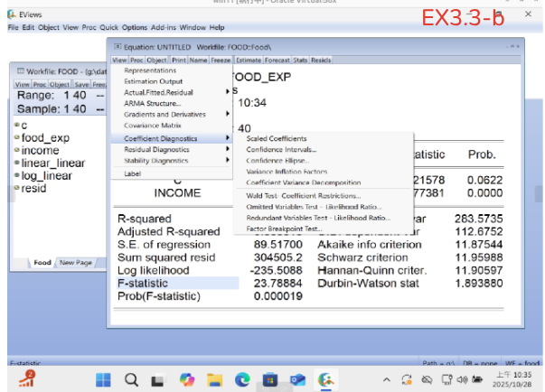
Task: Open File Explorer from the taskbar
Action: click(x=214, y=378)
